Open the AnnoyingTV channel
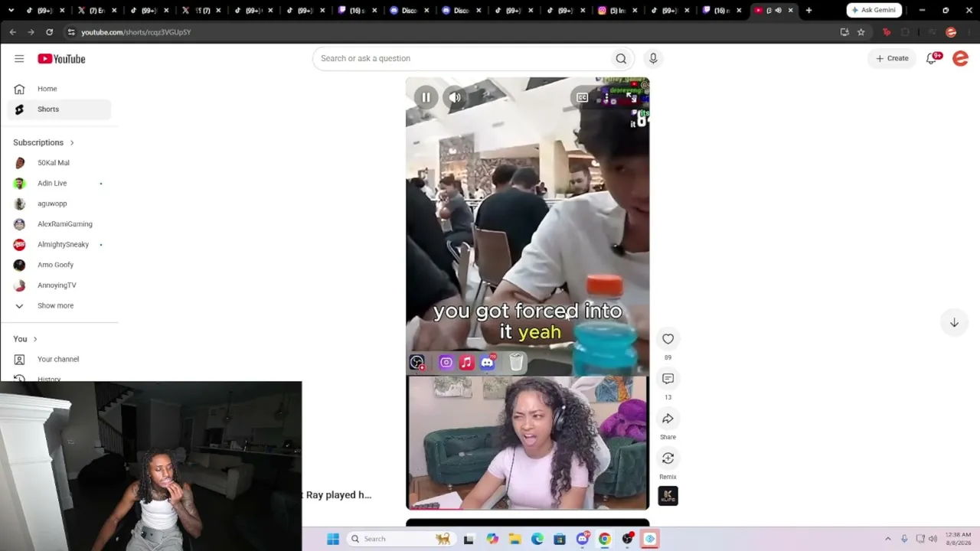Screen dimensions: 980x551 59,285
